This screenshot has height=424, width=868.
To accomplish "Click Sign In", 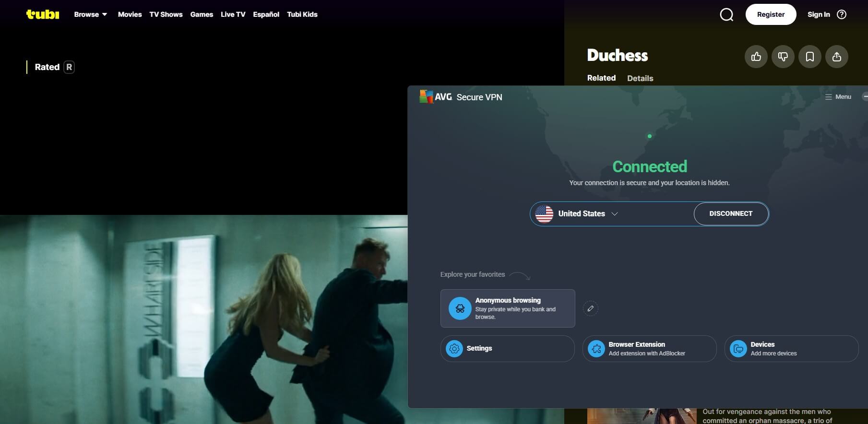I will click(819, 14).
